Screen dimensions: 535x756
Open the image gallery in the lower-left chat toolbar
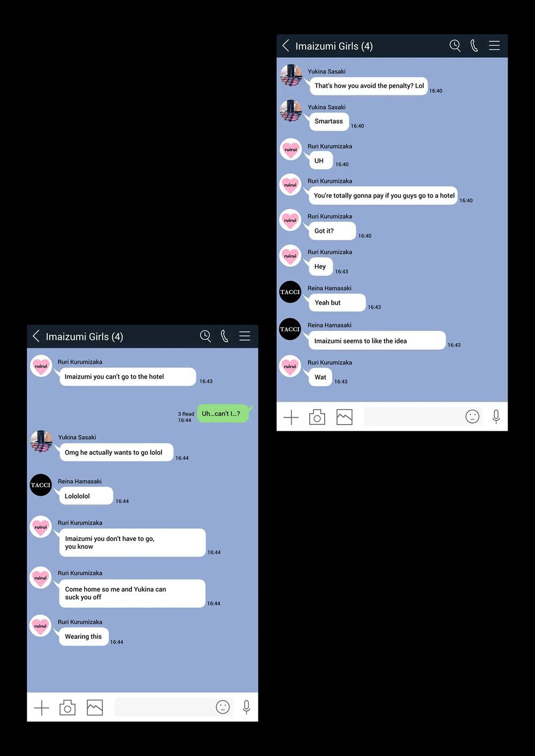point(95,707)
